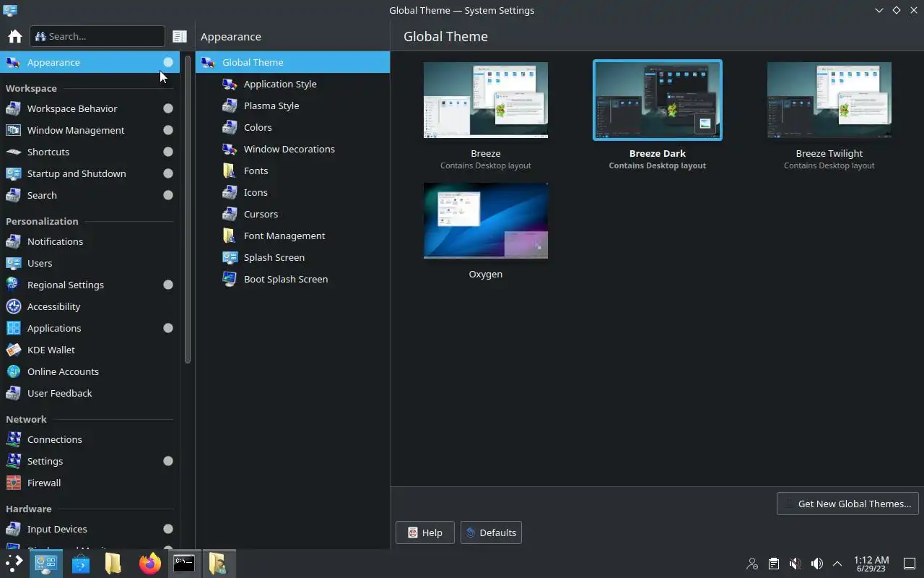Toggle the sidebar view mode icon
Viewport: 924px width, 578px height.
(180, 36)
